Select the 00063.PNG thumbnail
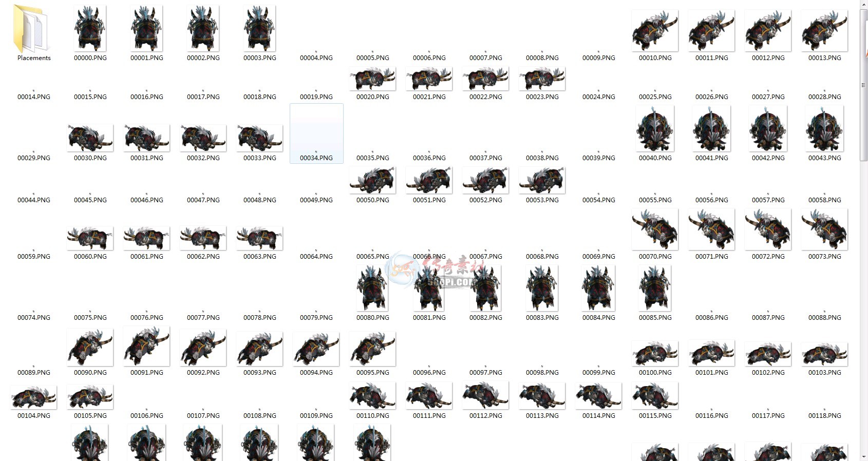The height and width of the screenshot is (461, 868). (x=260, y=238)
